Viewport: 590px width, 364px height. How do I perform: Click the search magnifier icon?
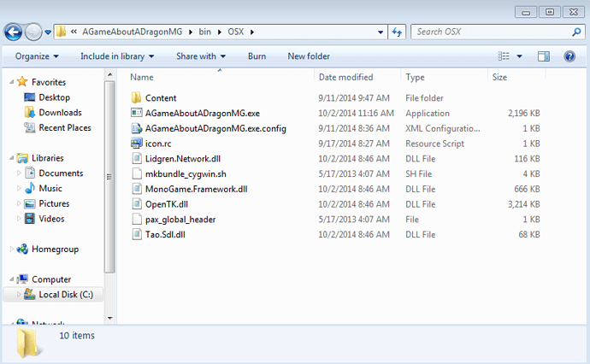click(x=576, y=32)
